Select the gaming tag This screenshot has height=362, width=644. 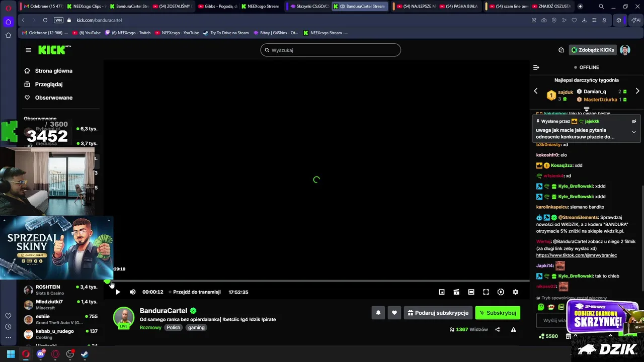pyautogui.click(x=196, y=327)
